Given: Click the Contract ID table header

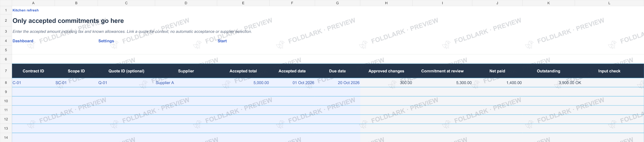Looking at the screenshot, I should [x=33, y=71].
